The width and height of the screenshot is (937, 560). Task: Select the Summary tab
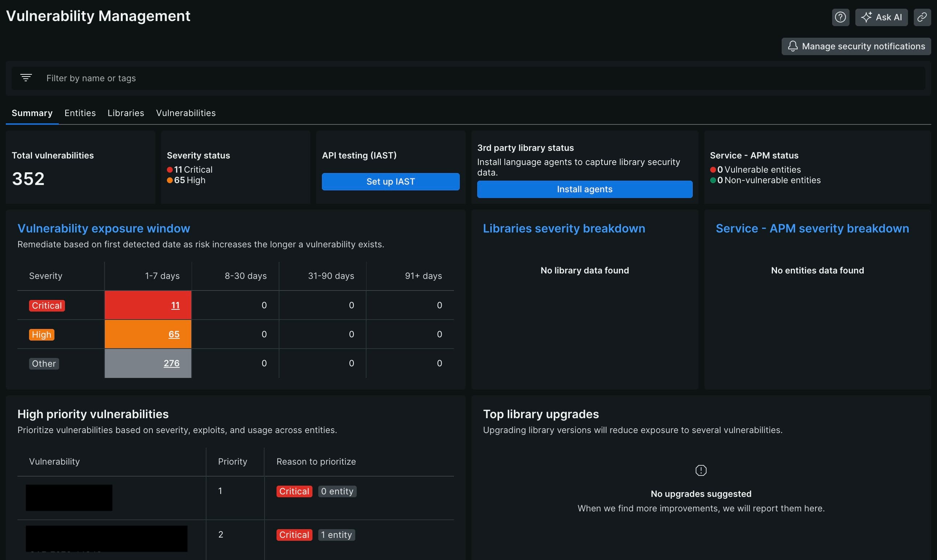click(32, 113)
